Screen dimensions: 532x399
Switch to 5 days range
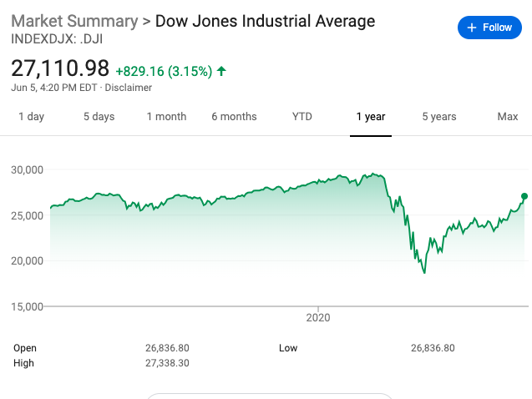coord(99,117)
